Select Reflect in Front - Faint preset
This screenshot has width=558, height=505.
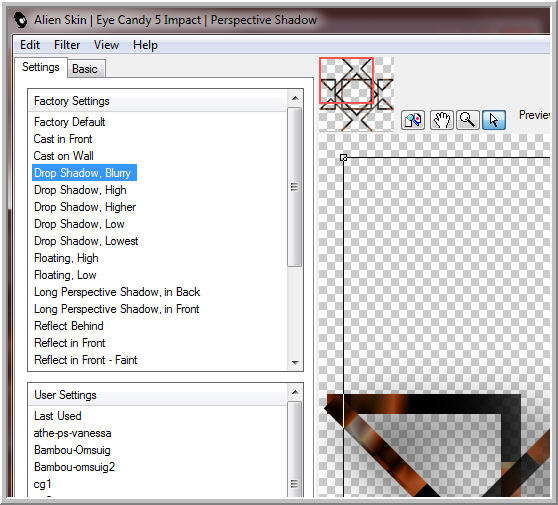point(85,360)
